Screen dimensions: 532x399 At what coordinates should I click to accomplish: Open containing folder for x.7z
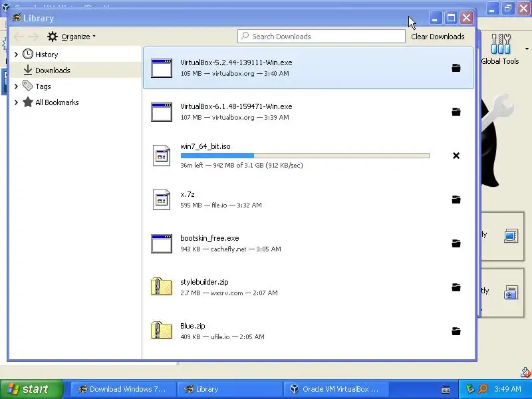tap(456, 199)
